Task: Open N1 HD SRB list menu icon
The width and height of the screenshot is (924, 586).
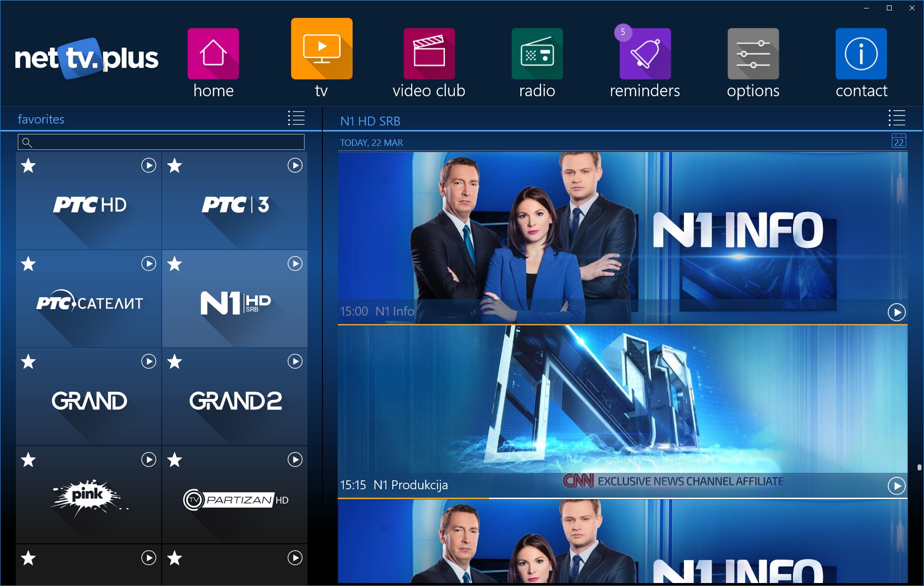Action: click(x=897, y=118)
